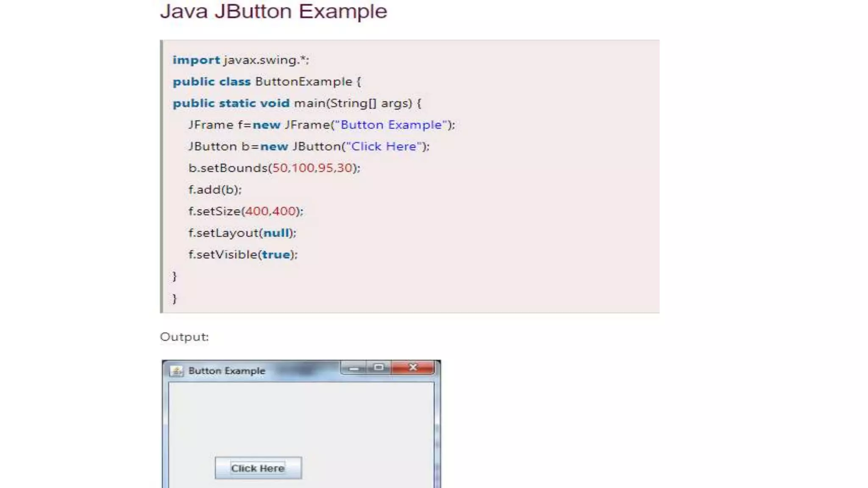Click the Java coffee cup window icon

(x=176, y=371)
